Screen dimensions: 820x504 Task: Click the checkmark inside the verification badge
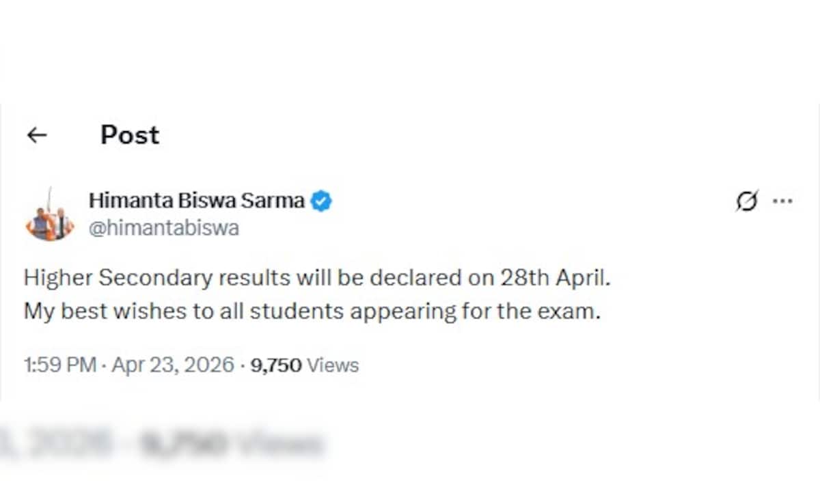[321, 201]
